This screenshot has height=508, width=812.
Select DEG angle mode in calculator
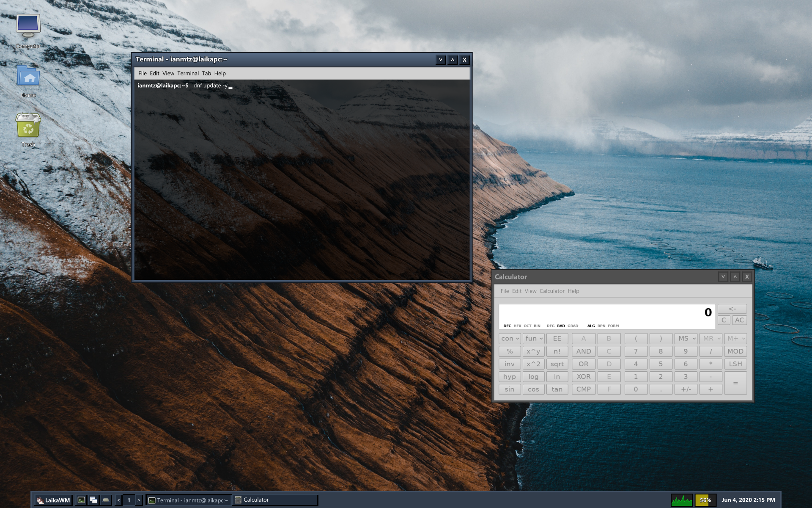pyautogui.click(x=550, y=326)
